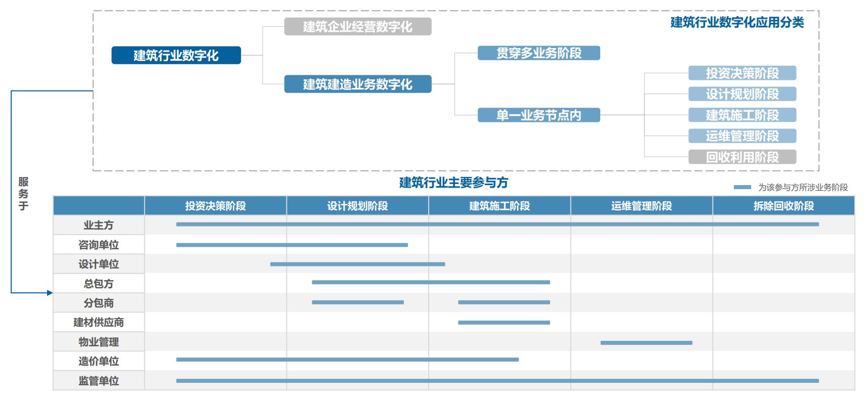This screenshot has height=399, width=868.
Task: Select 投资决策阶段 leaf box in tree
Action: tap(742, 73)
